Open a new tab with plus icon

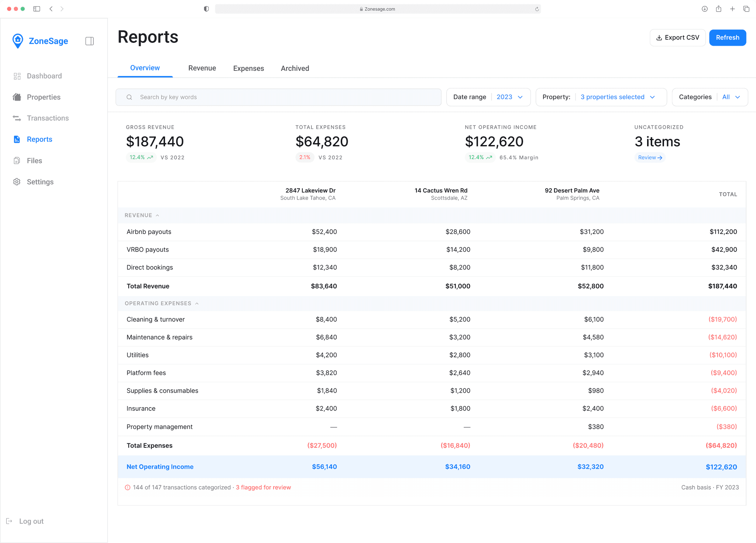click(732, 9)
